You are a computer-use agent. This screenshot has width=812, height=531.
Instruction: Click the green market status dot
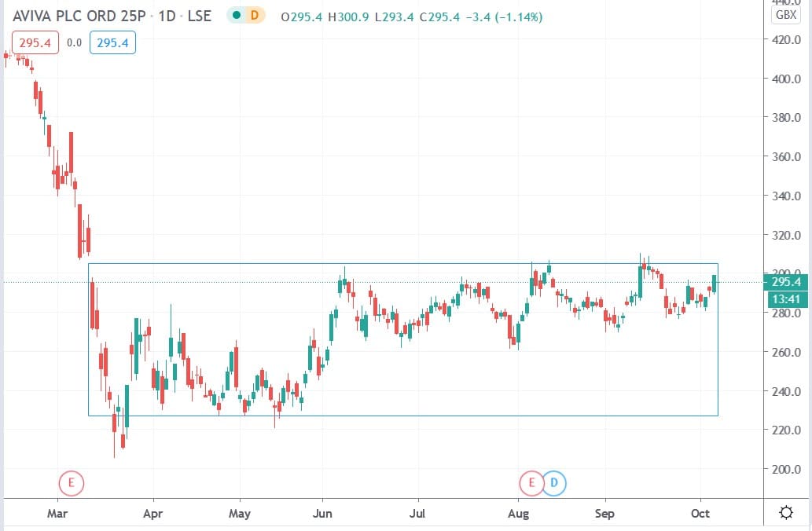pyautogui.click(x=236, y=16)
